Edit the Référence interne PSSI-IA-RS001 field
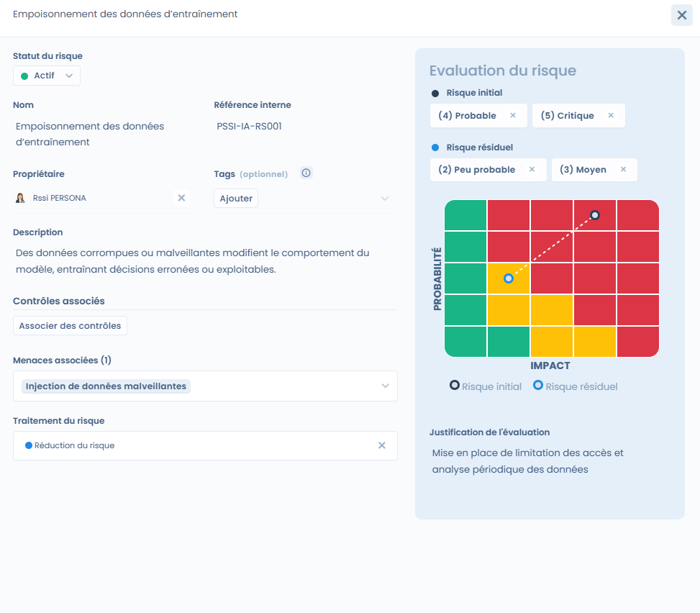Viewport: 700px width, 613px height. [250, 126]
